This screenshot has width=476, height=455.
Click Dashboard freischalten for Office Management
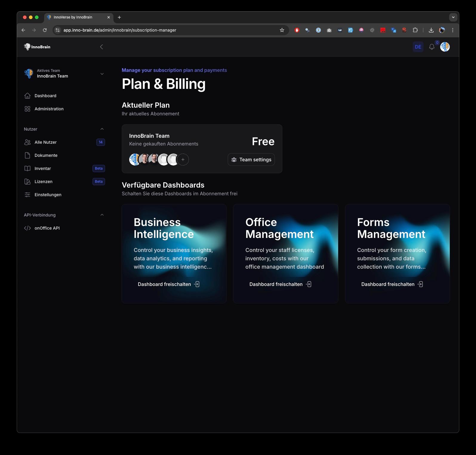(x=280, y=284)
